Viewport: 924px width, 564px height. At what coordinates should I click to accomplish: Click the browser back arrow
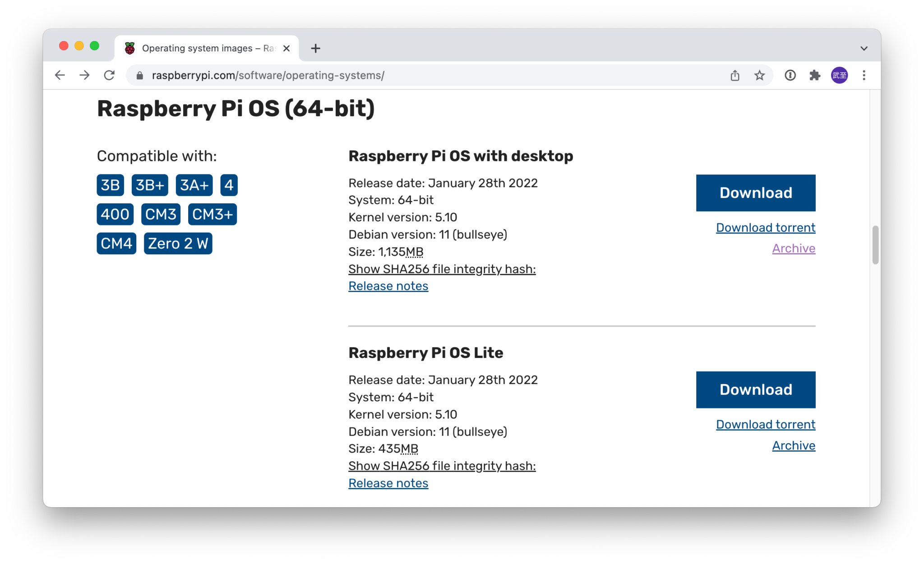tap(60, 75)
